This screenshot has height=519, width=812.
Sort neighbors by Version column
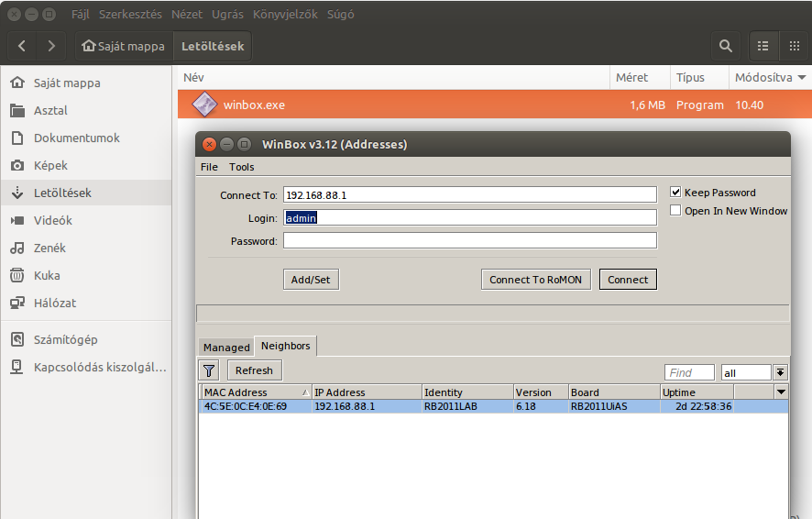point(541,392)
